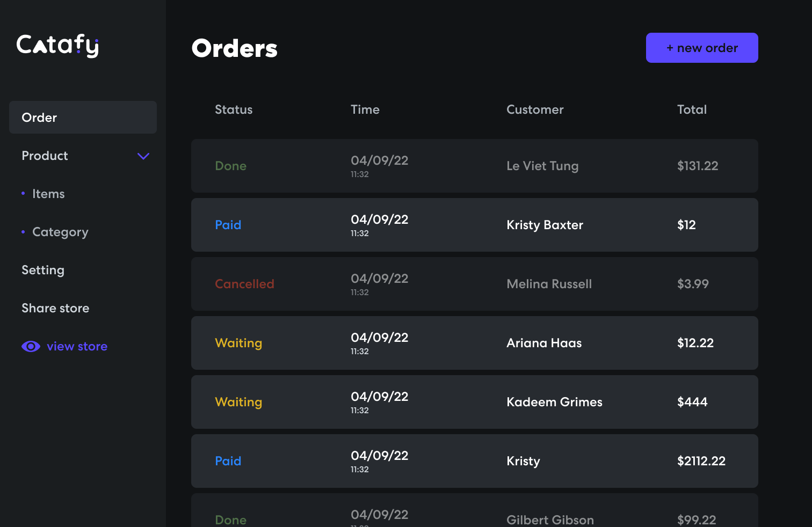Go to Setting page
The image size is (812, 527).
tap(43, 270)
